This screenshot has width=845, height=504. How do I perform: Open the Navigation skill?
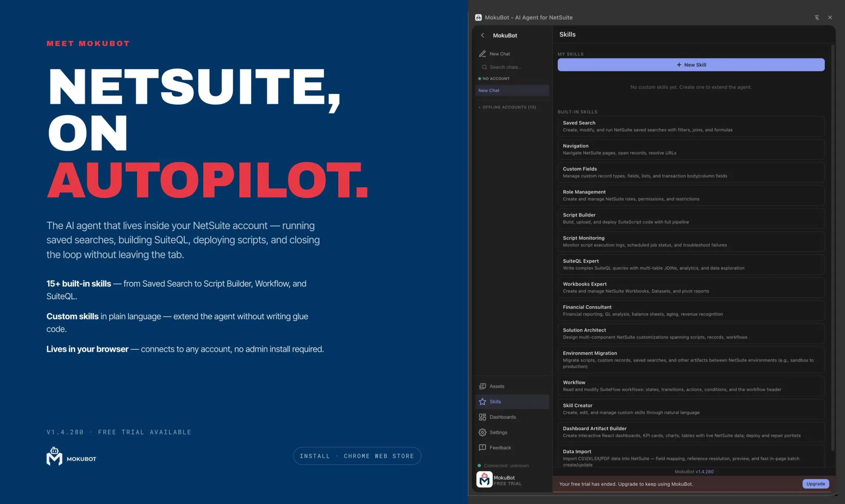point(691,149)
